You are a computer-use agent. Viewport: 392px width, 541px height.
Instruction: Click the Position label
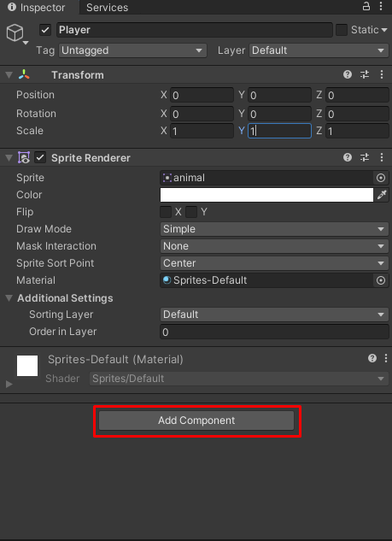click(x=35, y=95)
